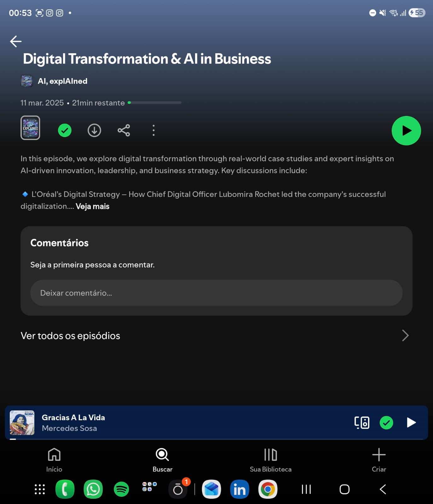Open Spotify from the taskbar
The image size is (433, 504).
(x=121, y=489)
